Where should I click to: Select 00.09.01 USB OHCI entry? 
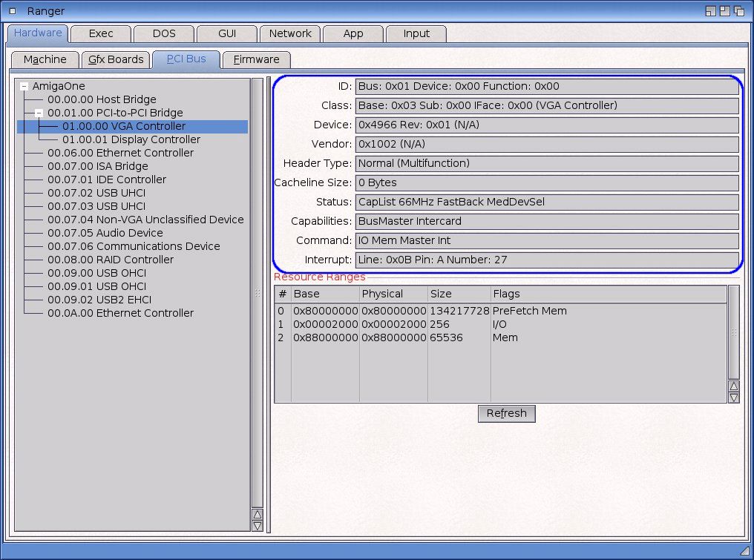(x=97, y=286)
